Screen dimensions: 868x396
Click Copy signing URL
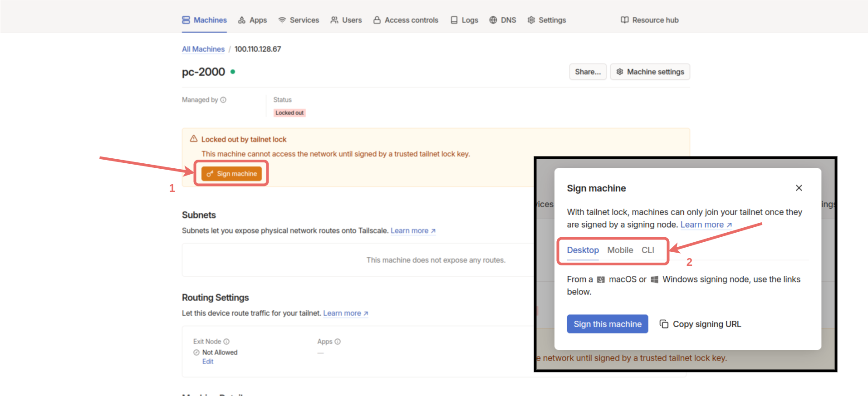point(700,324)
